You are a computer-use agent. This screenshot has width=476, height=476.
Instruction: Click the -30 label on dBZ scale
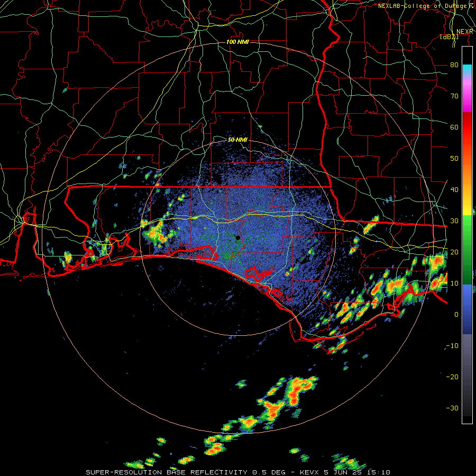click(452, 408)
